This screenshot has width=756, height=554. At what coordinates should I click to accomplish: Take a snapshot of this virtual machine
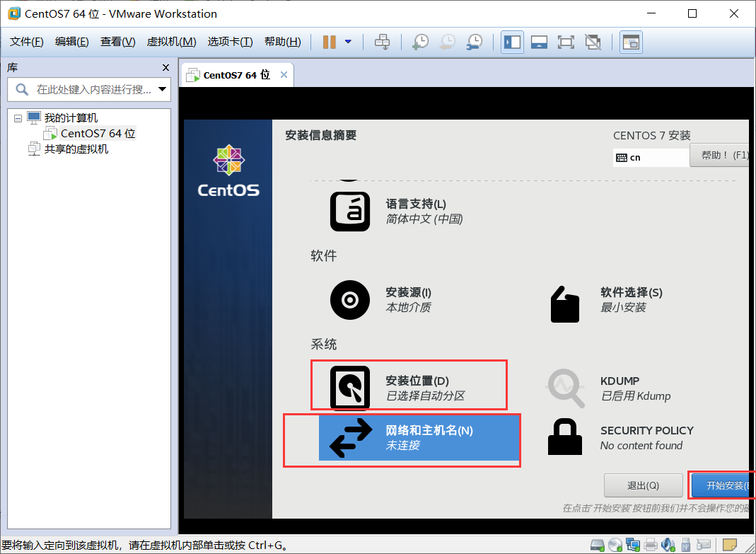[x=420, y=42]
